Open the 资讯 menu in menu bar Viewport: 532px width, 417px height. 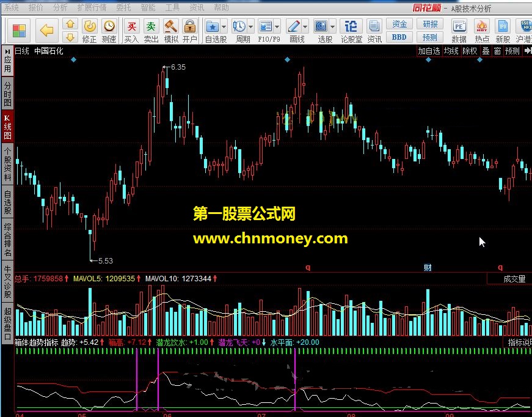click(x=197, y=7)
